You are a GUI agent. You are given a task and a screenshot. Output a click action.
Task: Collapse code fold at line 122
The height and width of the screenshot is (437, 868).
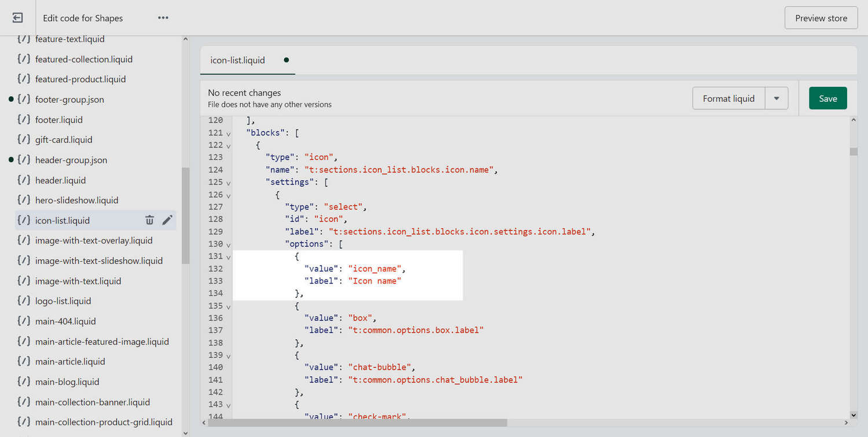click(228, 145)
